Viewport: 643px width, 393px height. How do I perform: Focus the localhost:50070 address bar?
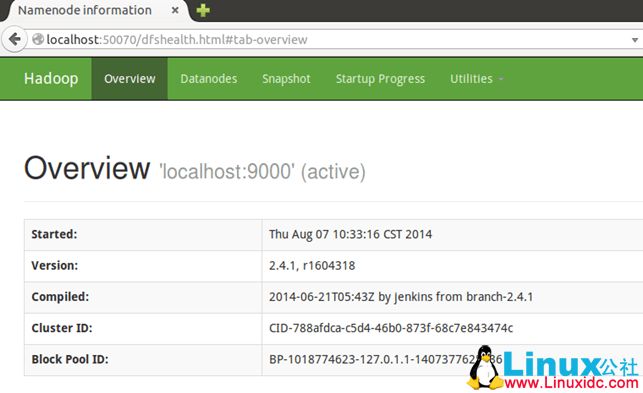(x=332, y=40)
